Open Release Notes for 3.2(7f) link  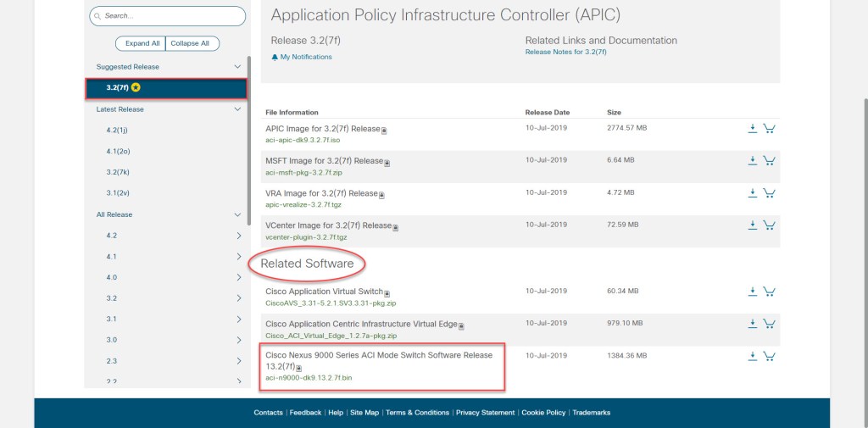[565, 52]
